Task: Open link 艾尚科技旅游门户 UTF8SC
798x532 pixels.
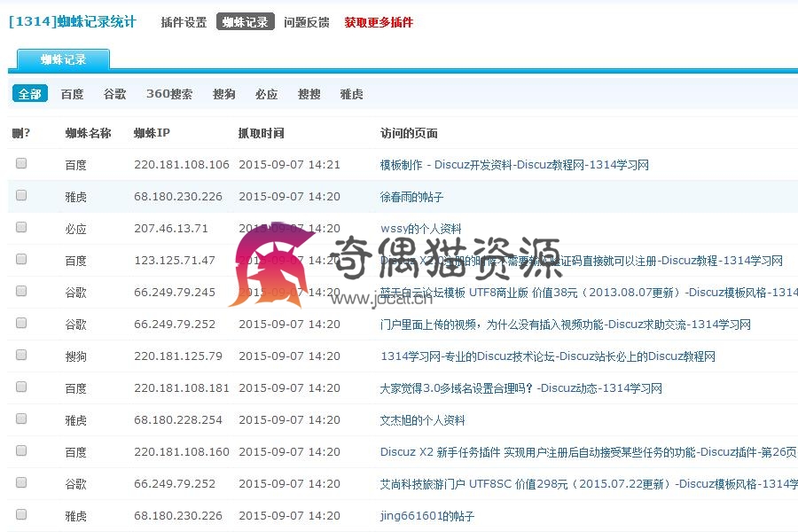Action: [x=589, y=484]
